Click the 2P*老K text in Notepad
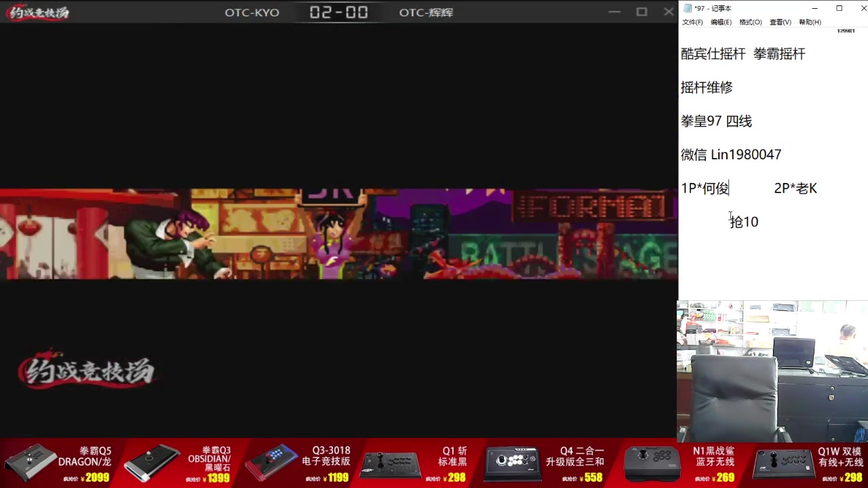The width and height of the screenshot is (868, 488). click(795, 188)
